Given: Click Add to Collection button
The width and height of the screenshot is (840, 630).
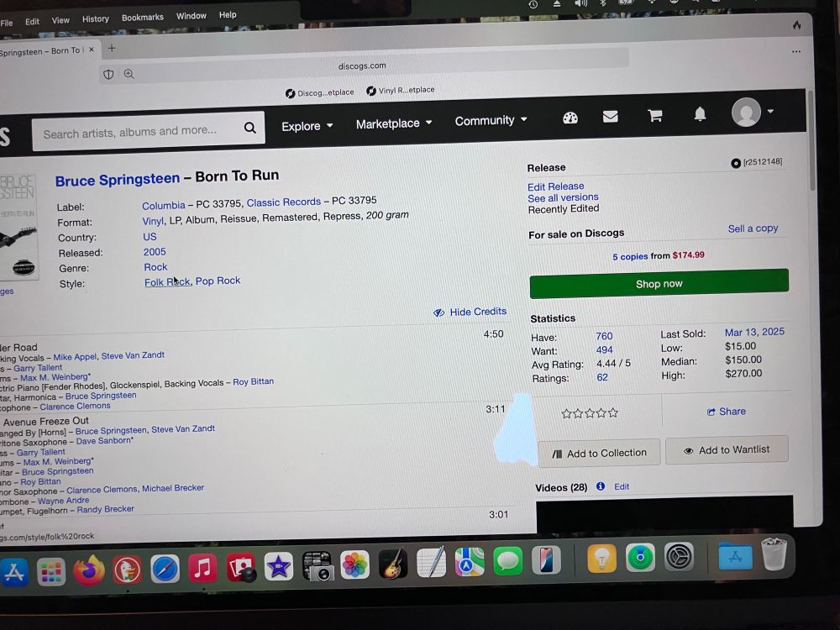Looking at the screenshot, I should tap(599, 454).
